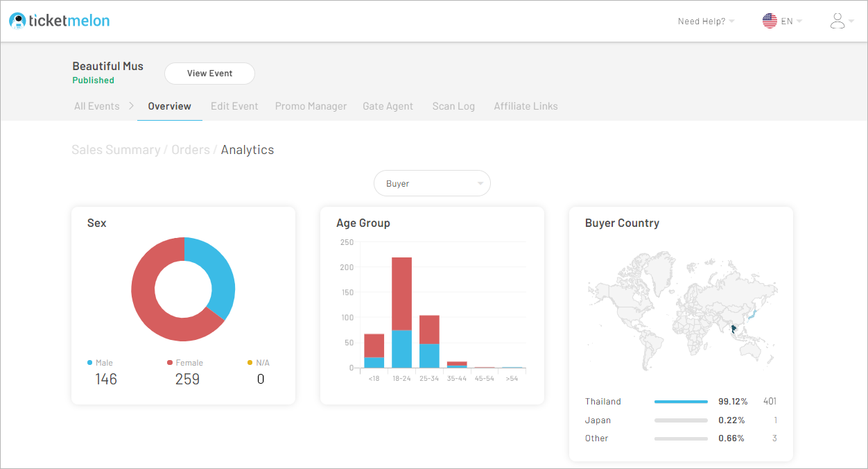The width and height of the screenshot is (868, 469).
Task: Open the Scan Log tab
Action: click(453, 106)
